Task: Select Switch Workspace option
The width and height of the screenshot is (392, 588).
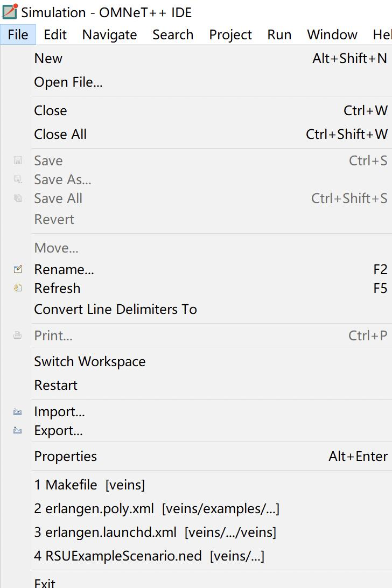Action: point(89,362)
